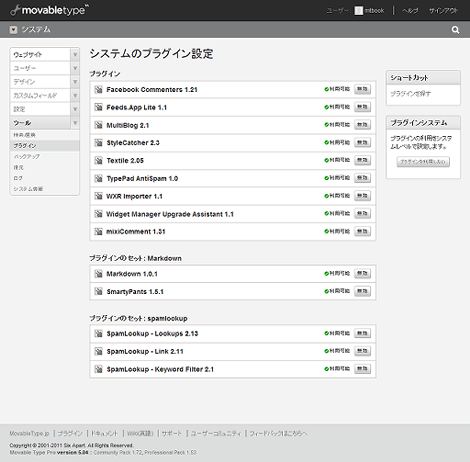The height and width of the screenshot is (462, 470).
Task: Disable the Facebook Commenters 1.21 plugin
Action: [362, 89]
